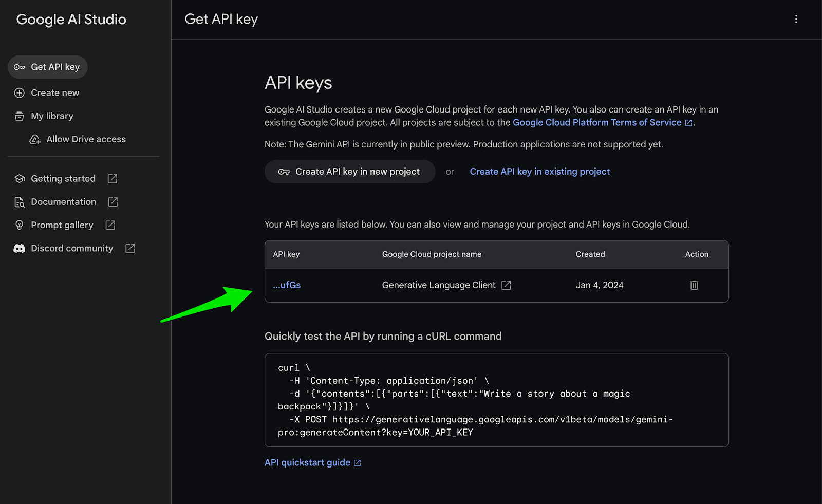This screenshot has width=822, height=504.
Task: Open the ...ufGs API key link
Action: coord(287,285)
